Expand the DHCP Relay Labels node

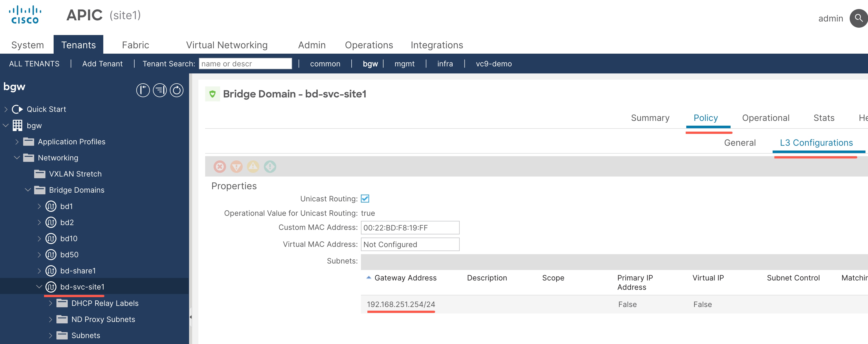(50, 303)
